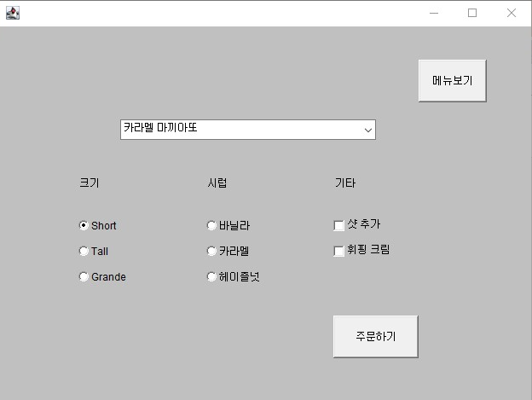Close the application window
Viewport: 532px width, 400px height.
[512, 14]
